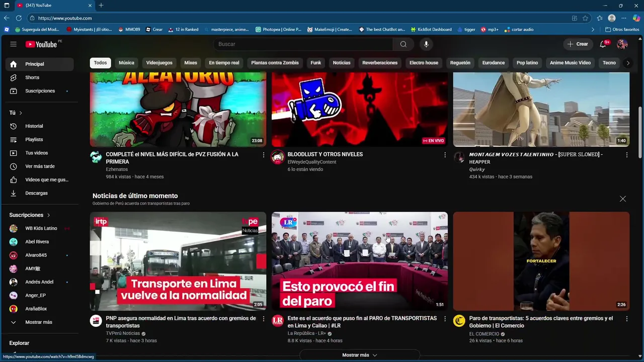Image resolution: width=644 pixels, height=362 pixels.
Task: Open the Ezhenatos channel avatar
Action: click(x=96, y=157)
